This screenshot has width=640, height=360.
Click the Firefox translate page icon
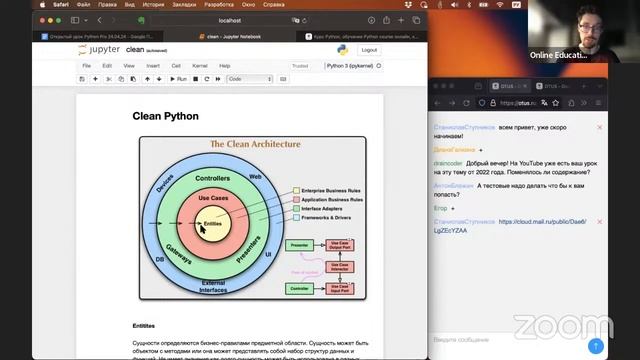click(544, 103)
